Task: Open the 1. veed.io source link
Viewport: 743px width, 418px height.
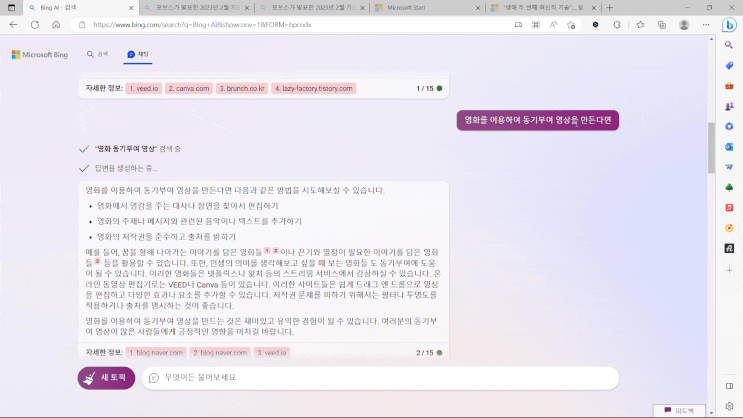Action: coord(144,88)
